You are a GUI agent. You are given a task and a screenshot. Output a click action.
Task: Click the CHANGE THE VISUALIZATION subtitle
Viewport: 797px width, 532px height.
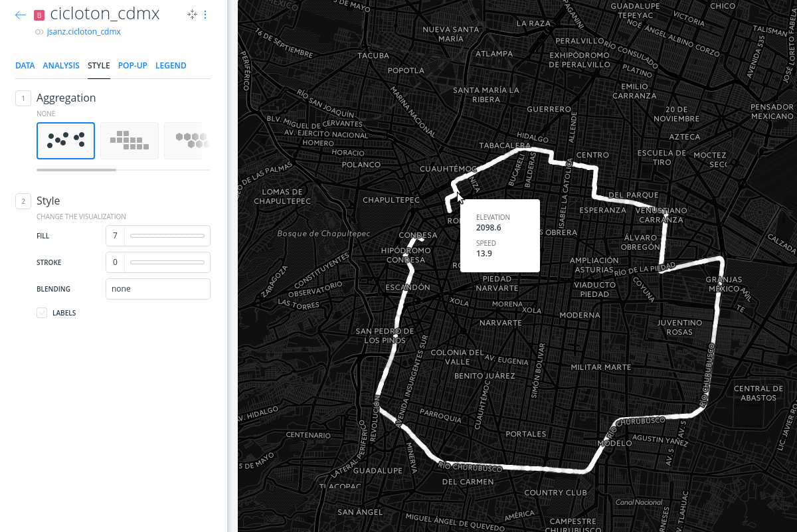[81, 217]
